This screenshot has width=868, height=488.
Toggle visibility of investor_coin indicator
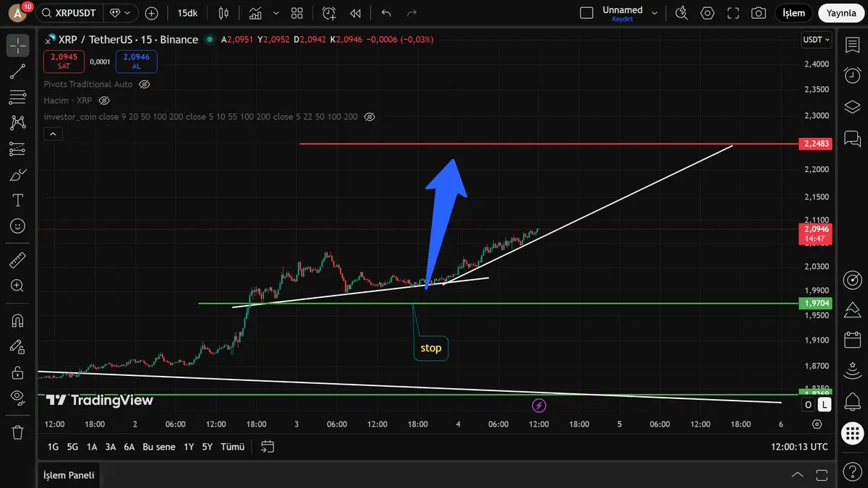[x=370, y=116]
